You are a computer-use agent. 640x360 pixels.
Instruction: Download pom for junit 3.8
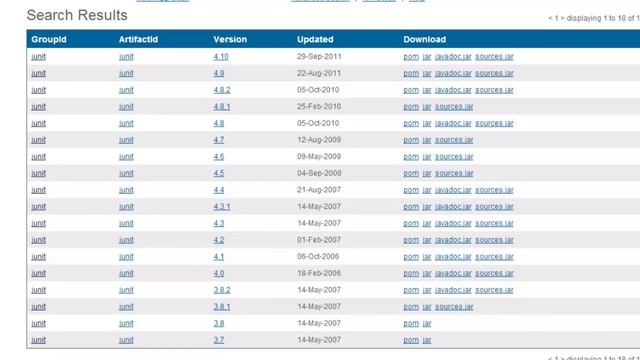pos(411,324)
